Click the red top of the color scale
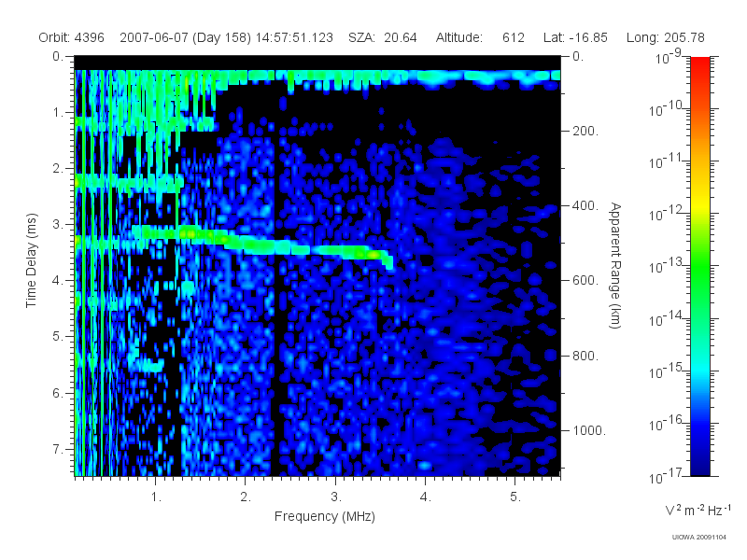The image size is (747, 560). point(699,64)
